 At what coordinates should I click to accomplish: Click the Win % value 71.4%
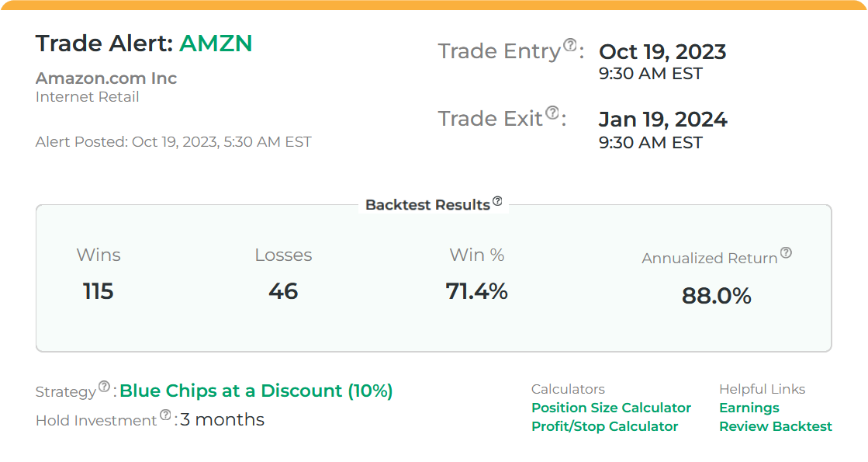click(x=476, y=291)
